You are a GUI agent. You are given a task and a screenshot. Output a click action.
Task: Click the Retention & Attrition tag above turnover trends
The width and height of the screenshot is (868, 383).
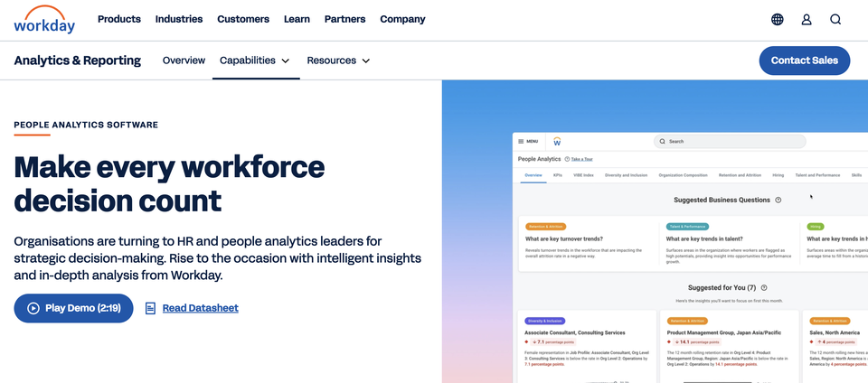pos(546,227)
